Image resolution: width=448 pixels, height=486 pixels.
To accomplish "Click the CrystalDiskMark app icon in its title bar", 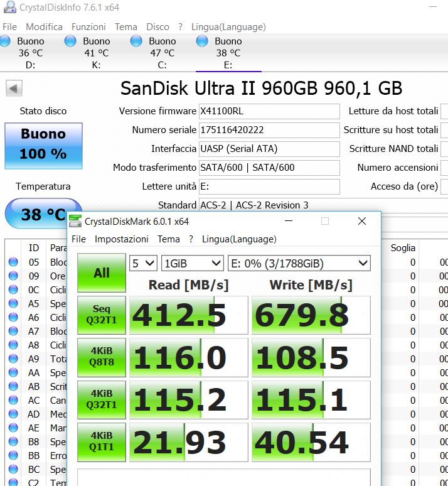I will [x=75, y=221].
